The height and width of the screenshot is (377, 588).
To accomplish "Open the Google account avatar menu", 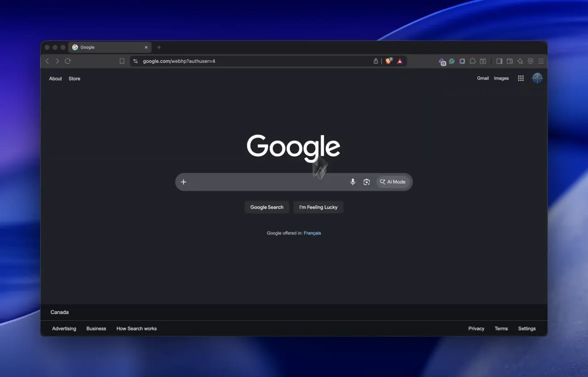I will click(x=537, y=78).
